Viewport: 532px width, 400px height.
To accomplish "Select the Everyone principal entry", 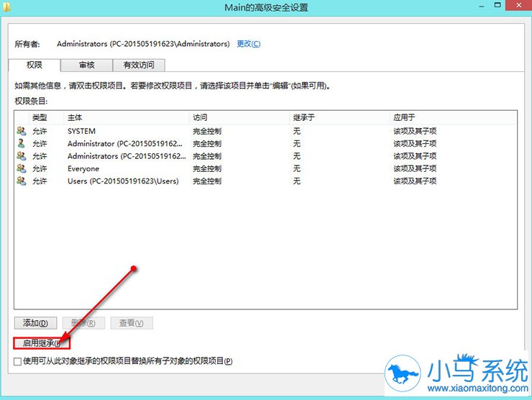I will (83, 169).
